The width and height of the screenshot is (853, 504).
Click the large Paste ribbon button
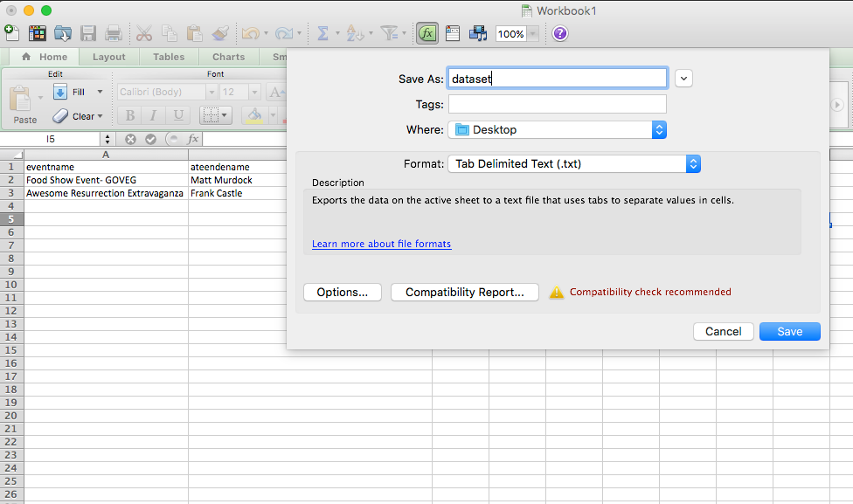(x=23, y=105)
